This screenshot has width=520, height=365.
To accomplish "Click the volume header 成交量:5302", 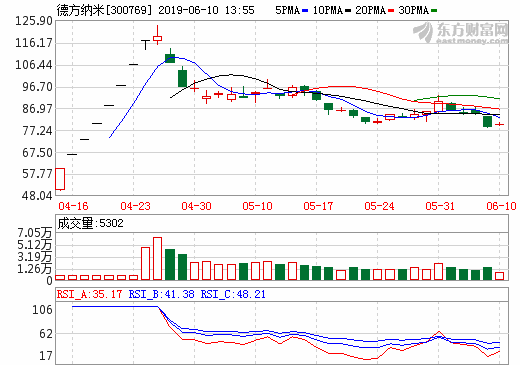I will click(90, 223).
